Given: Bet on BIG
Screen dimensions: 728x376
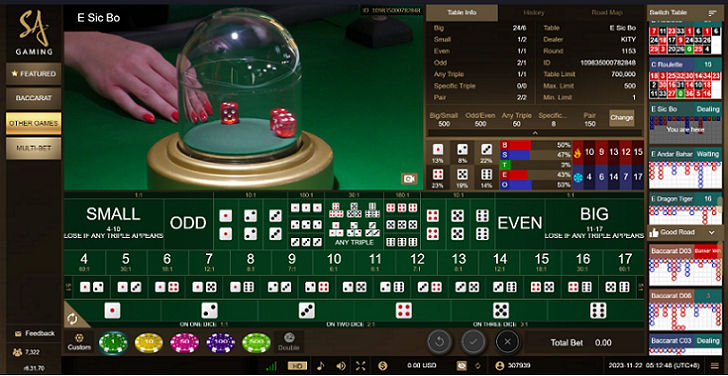Looking at the screenshot, I should tap(594, 224).
